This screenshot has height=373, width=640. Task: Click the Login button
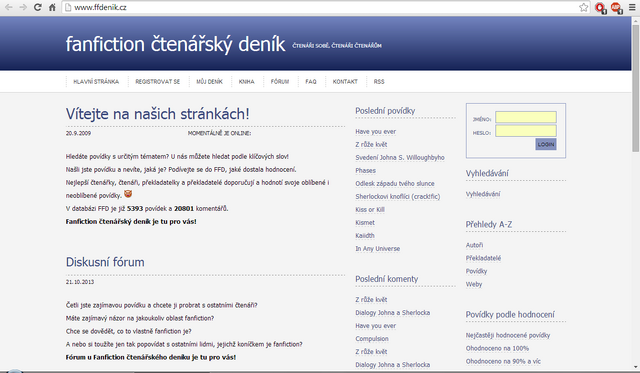tap(546, 144)
